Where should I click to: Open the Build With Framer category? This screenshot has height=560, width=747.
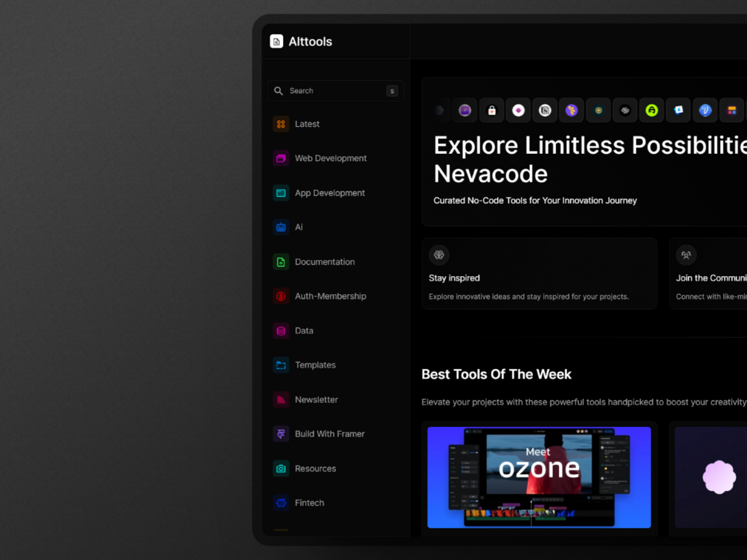pos(319,434)
